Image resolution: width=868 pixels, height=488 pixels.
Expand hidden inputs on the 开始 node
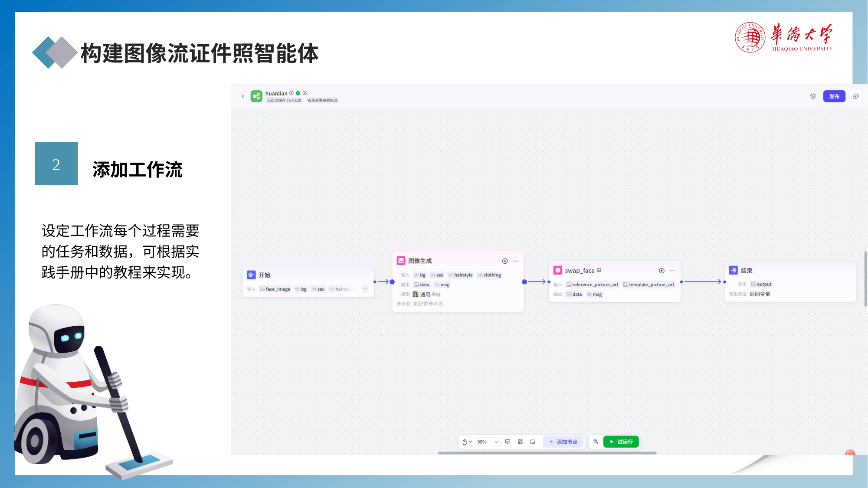365,289
